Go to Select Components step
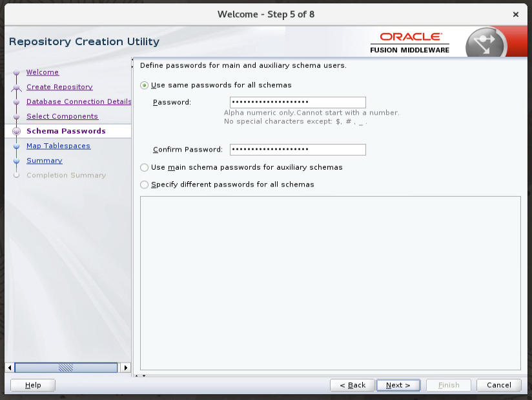 [x=63, y=116]
